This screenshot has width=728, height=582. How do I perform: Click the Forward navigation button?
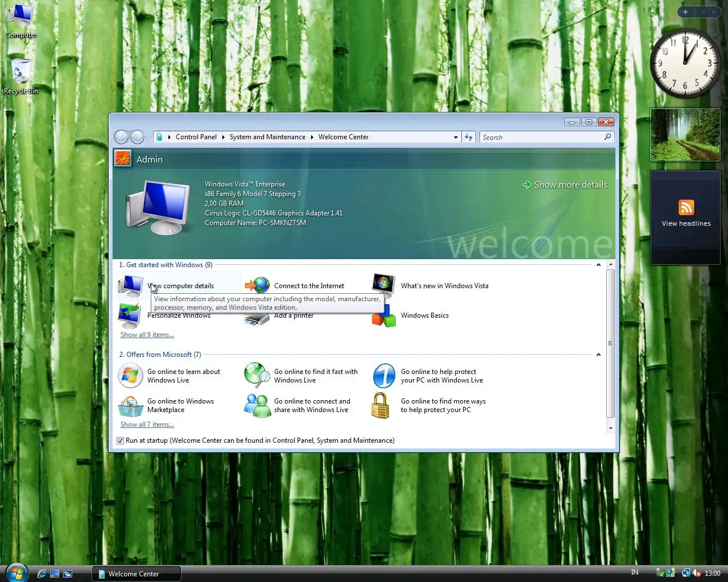point(137,137)
